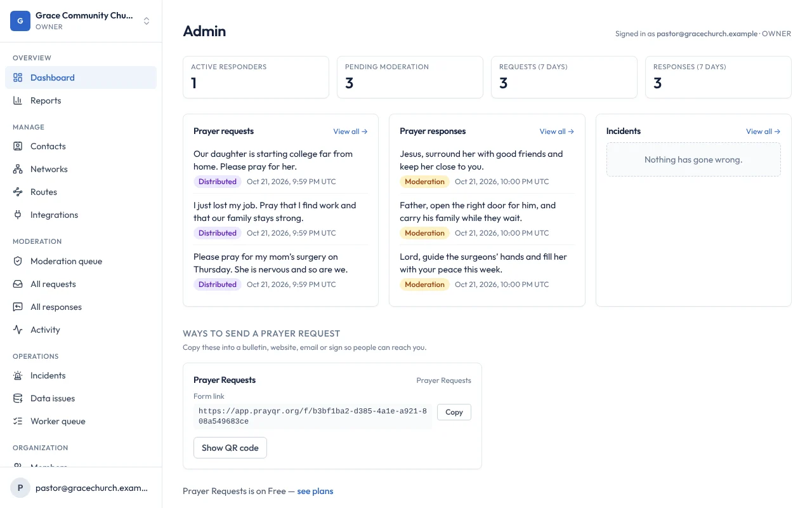The width and height of the screenshot is (812, 508).
Task: Click the Worker queue checklist icon
Action: pos(18,421)
